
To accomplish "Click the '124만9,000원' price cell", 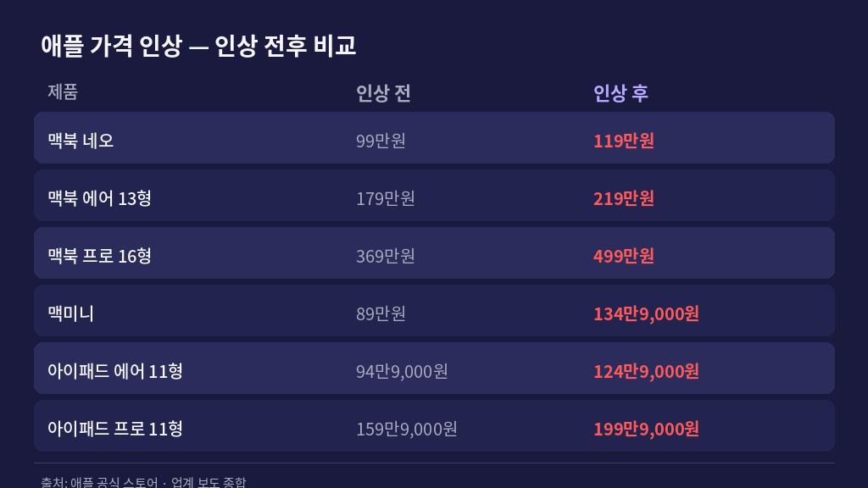I will [646, 371].
